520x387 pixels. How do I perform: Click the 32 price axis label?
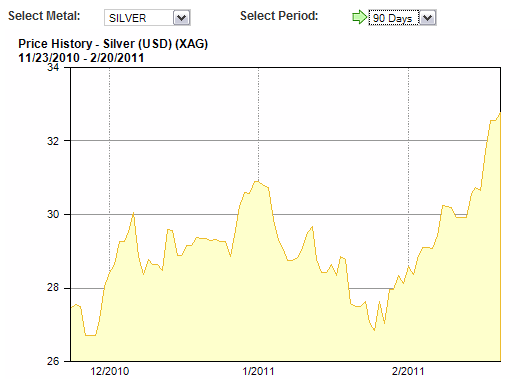point(53,141)
